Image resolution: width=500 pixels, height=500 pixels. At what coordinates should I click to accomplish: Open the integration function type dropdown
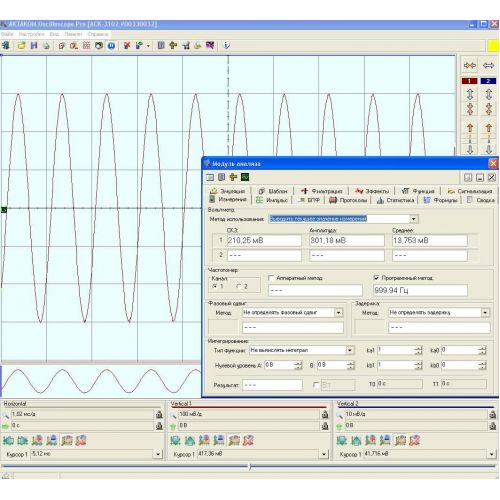349,350
